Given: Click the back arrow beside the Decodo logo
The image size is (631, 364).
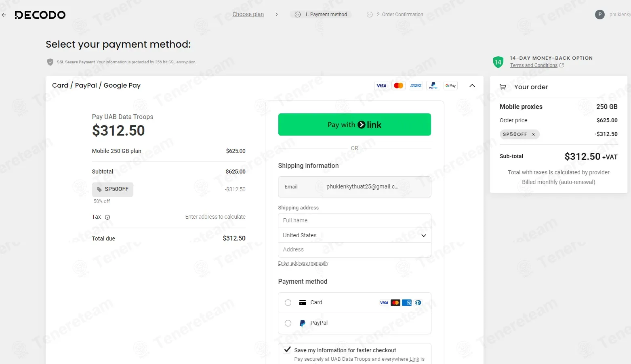Looking at the screenshot, I should 4,15.
